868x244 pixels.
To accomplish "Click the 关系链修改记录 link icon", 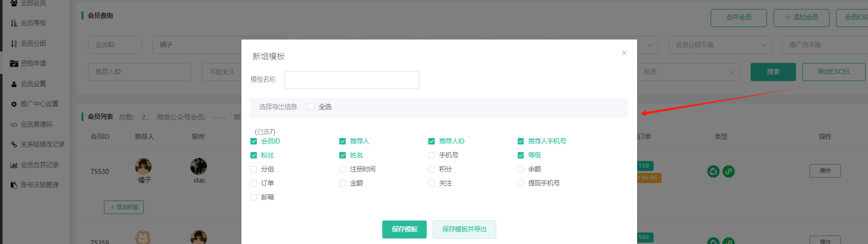I will tap(14, 144).
